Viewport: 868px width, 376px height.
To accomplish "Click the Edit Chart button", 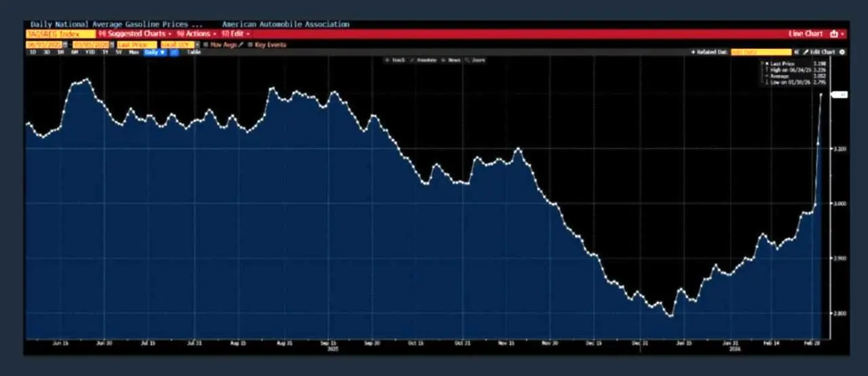I will click(819, 52).
